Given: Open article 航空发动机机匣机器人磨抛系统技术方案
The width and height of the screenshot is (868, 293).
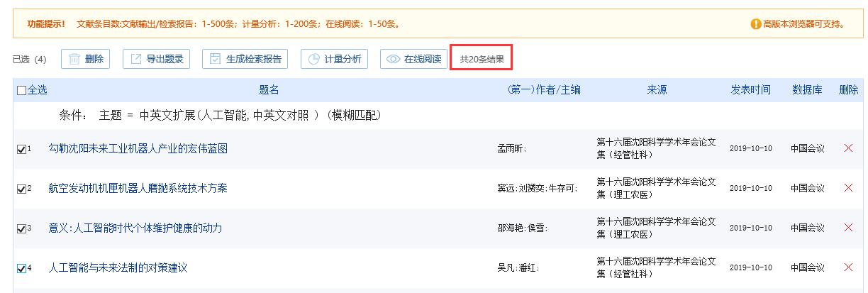Looking at the screenshot, I should (x=138, y=188).
